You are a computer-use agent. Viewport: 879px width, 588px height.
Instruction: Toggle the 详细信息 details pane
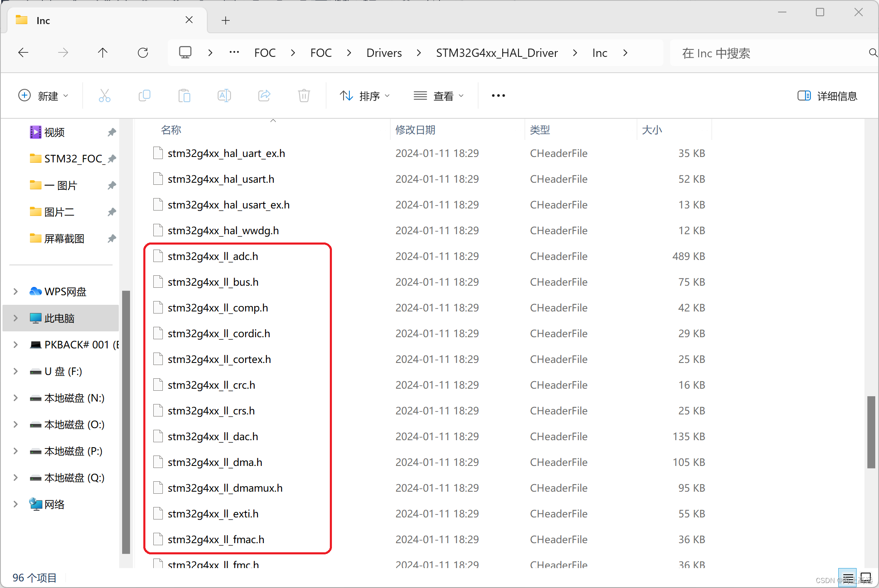coord(827,96)
